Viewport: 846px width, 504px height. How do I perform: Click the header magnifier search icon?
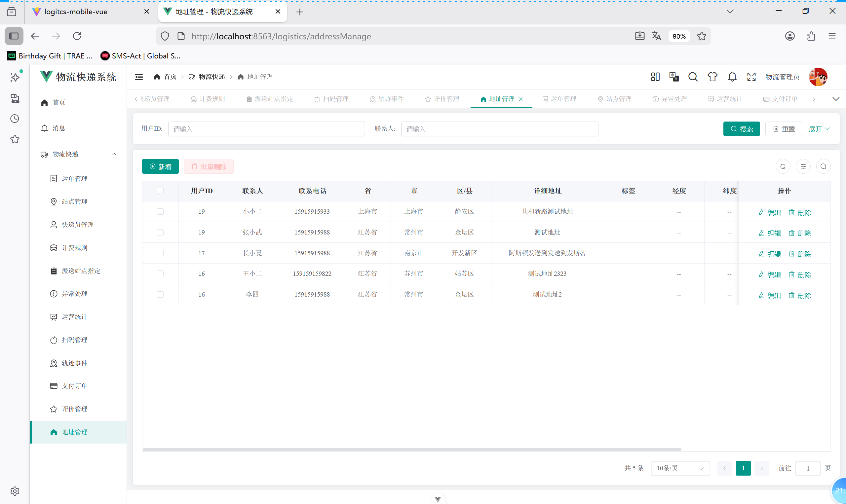693,77
